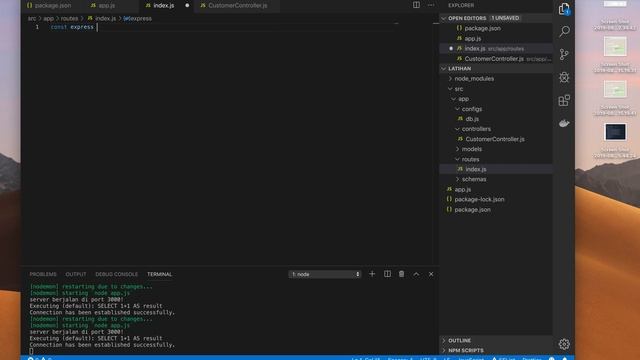Split the terminal pane
The width and height of the screenshot is (640, 360).
click(387, 274)
